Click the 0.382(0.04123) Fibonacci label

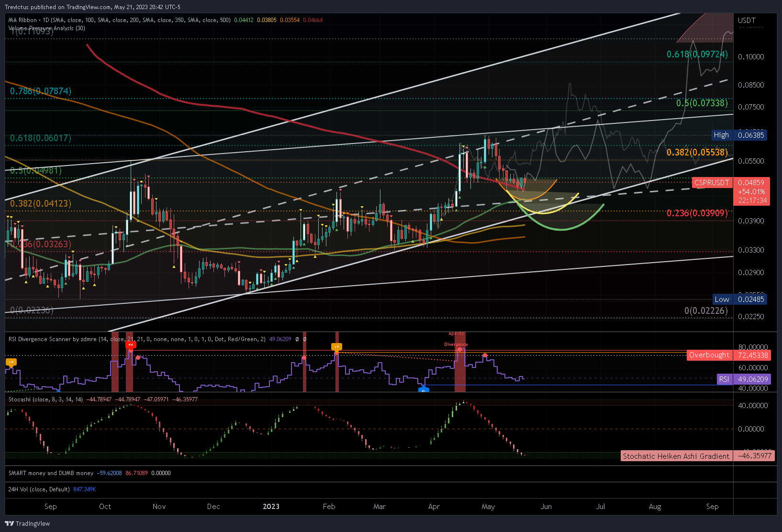41,204
